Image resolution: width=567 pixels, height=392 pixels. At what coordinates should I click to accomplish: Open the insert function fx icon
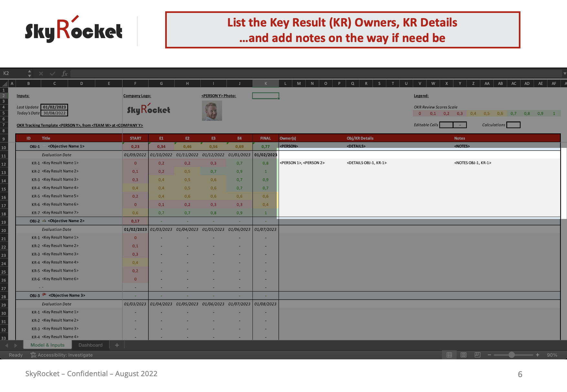[x=64, y=74]
